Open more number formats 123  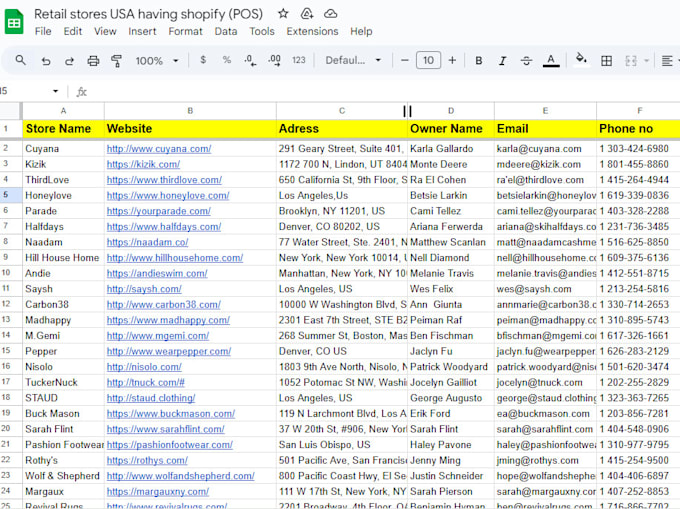click(x=298, y=60)
